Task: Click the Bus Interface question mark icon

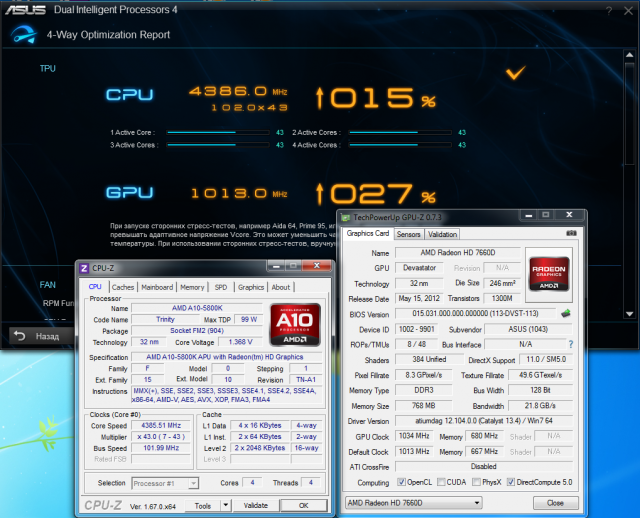Action: (x=571, y=345)
